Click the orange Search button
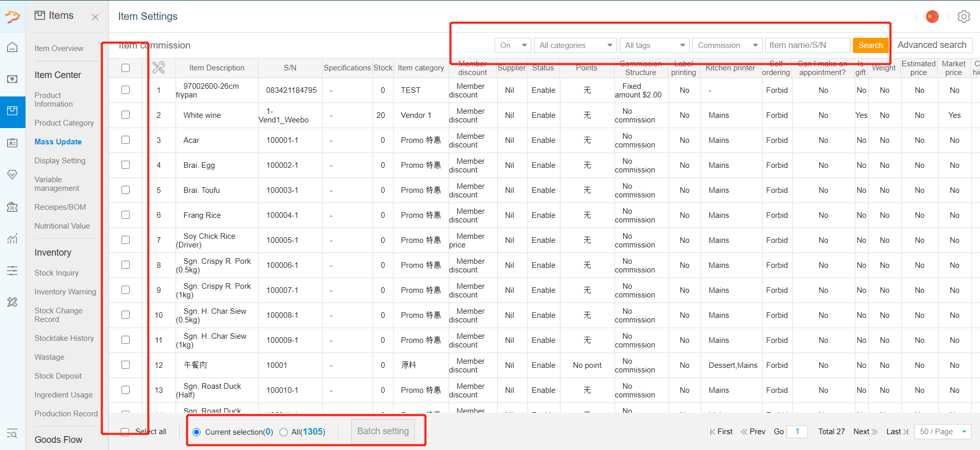Viewport: 980px width, 450px height. coord(870,45)
